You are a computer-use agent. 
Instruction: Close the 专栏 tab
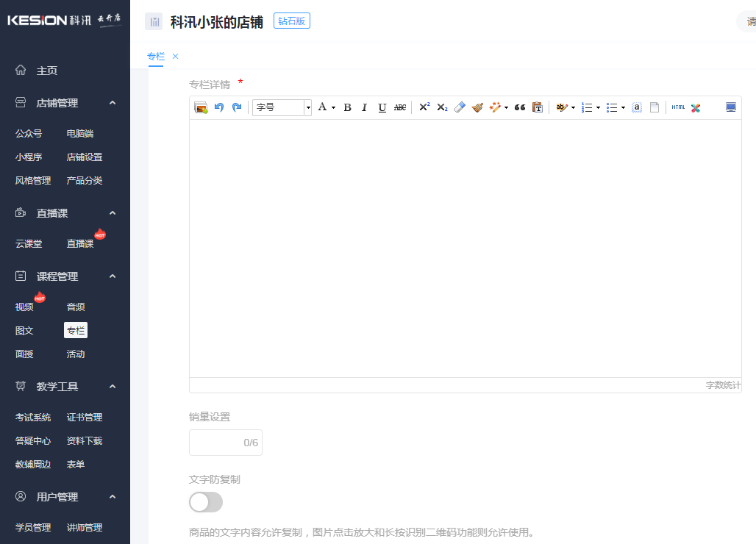pos(175,56)
